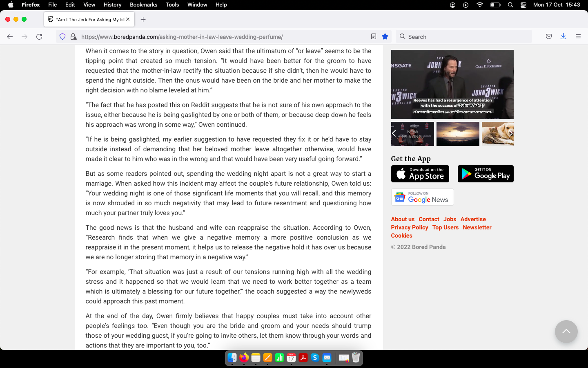Screen dimensions: 588x368
Task: Click the Save to Pocket icon
Action: (x=549, y=37)
